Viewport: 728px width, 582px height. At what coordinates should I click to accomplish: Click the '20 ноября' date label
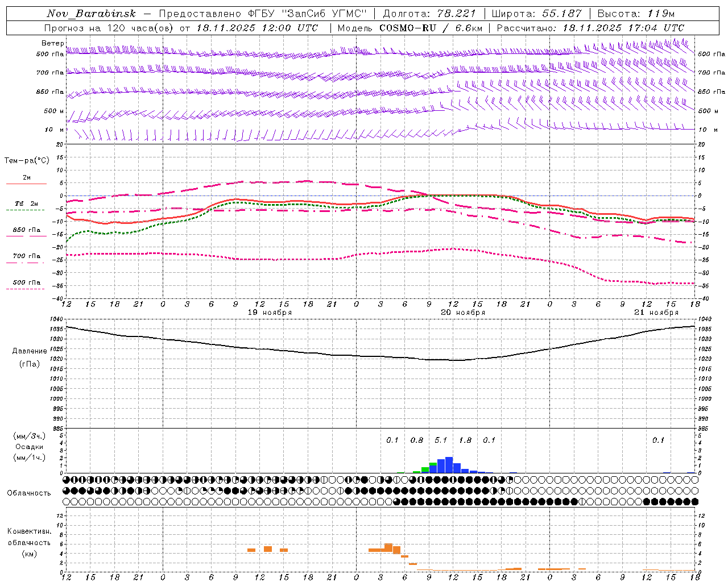coord(463,312)
